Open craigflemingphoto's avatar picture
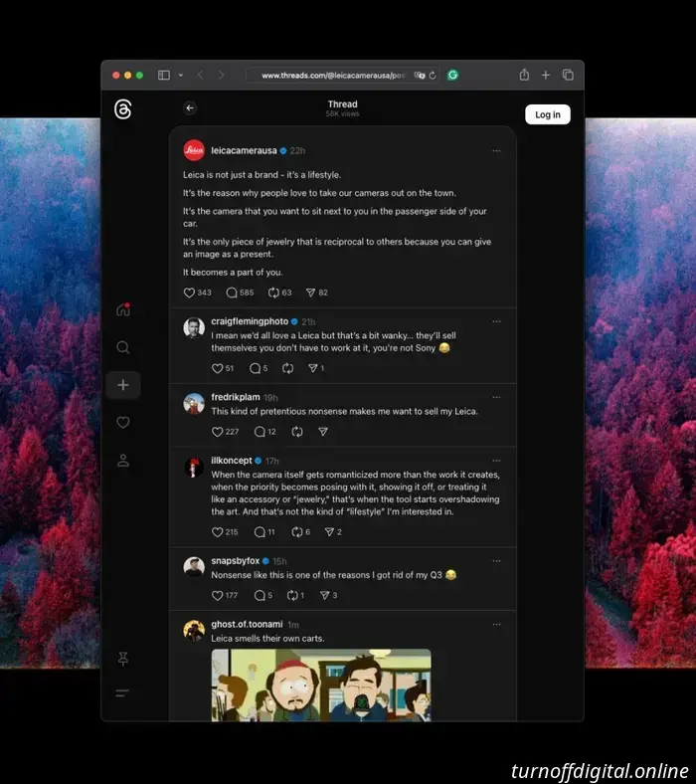Image resolution: width=696 pixels, height=784 pixels. coord(194,328)
